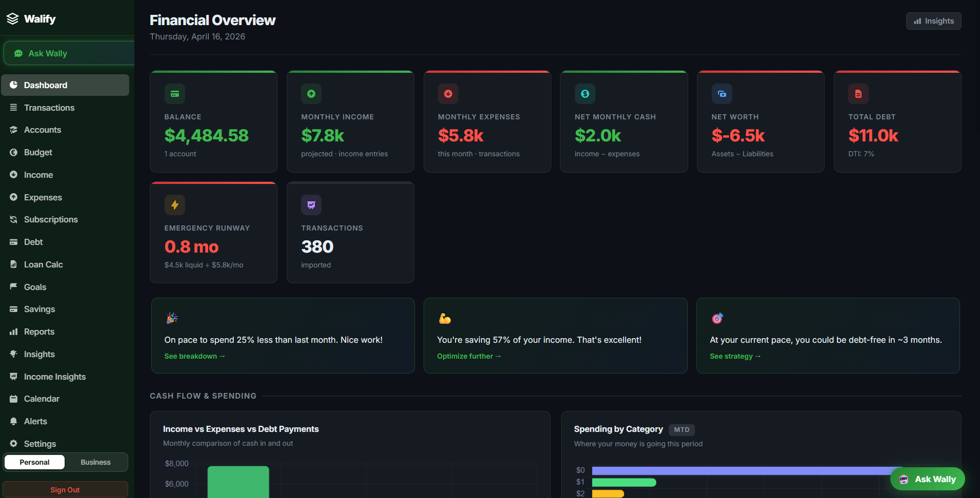Click the Total Debt document icon
The height and width of the screenshot is (498, 980).
tap(858, 94)
